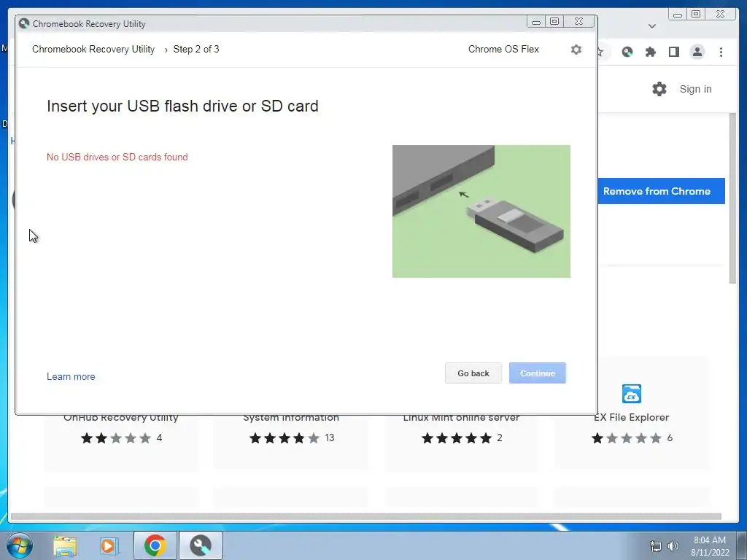Image resolution: width=747 pixels, height=560 pixels.
Task: Click System Information star rating
Action: coord(285,438)
